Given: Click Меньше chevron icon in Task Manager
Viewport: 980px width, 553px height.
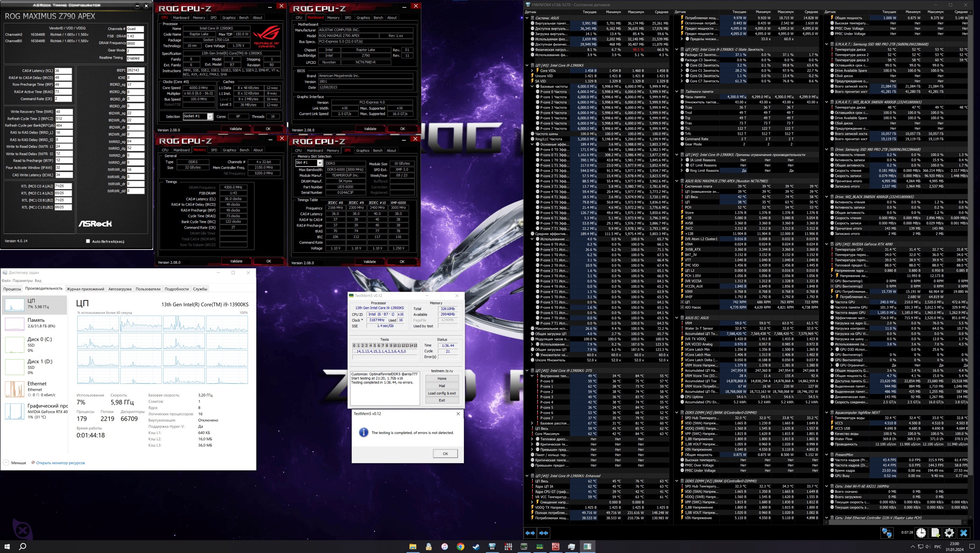Looking at the screenshot, I should (x=6, y=463).
